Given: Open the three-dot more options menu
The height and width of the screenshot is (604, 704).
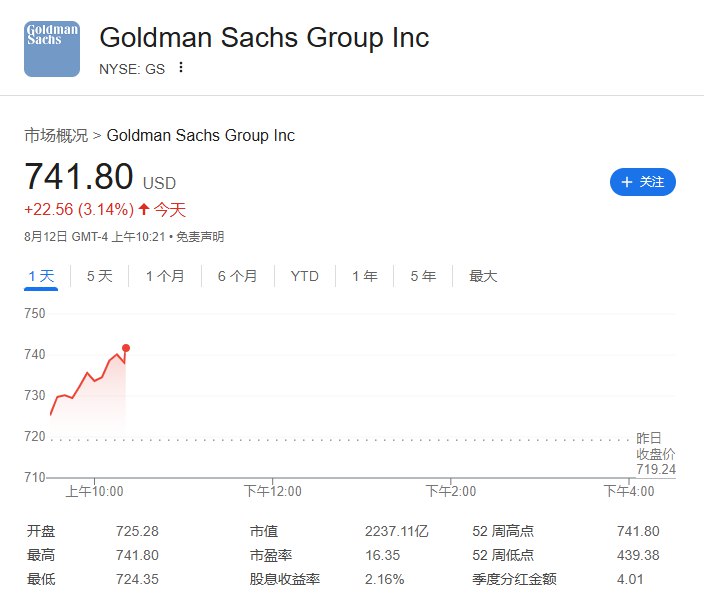Looking at the screenshot, I should click(x=180, y=68).
